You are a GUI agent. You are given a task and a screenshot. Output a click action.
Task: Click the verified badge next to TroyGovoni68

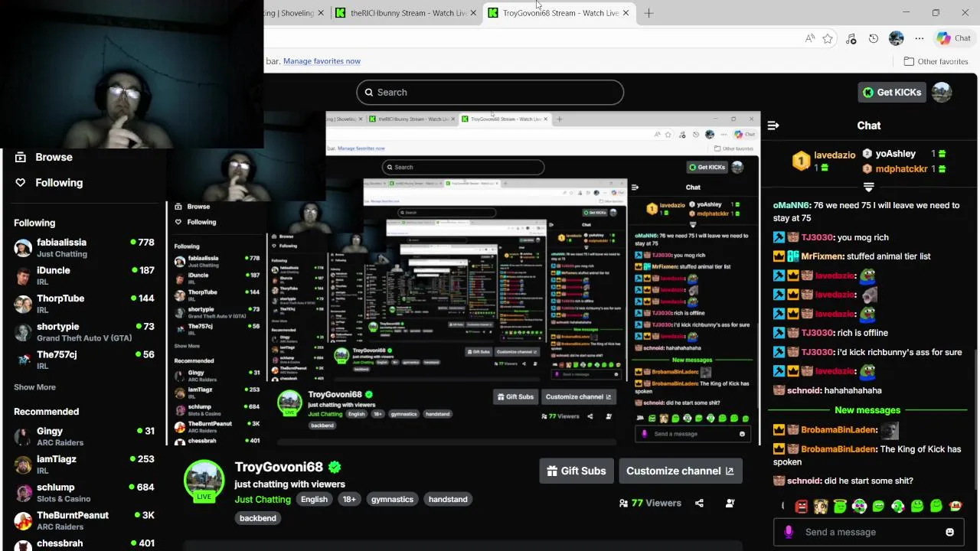coord(335,467)
